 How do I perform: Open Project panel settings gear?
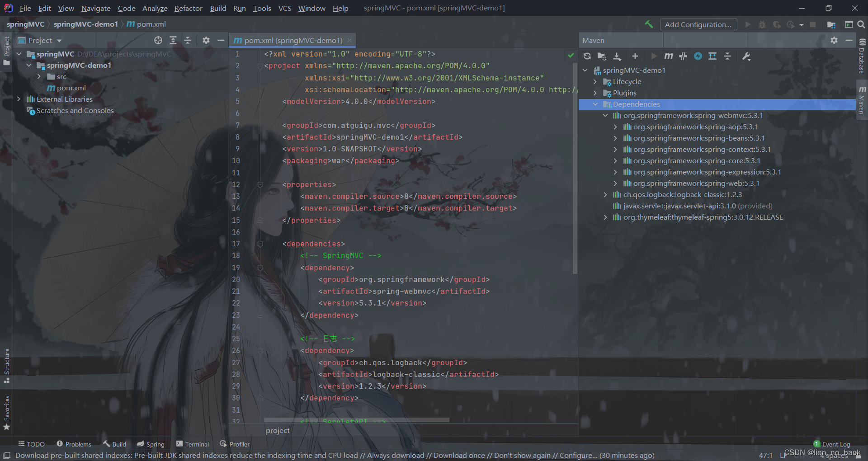pos(206,40)
